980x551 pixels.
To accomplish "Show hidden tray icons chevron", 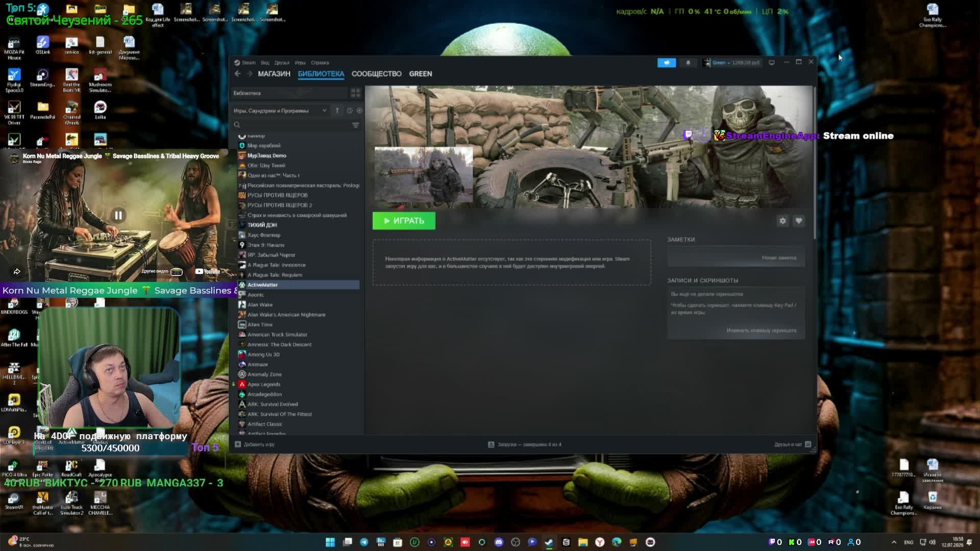I will pos(894,542).
